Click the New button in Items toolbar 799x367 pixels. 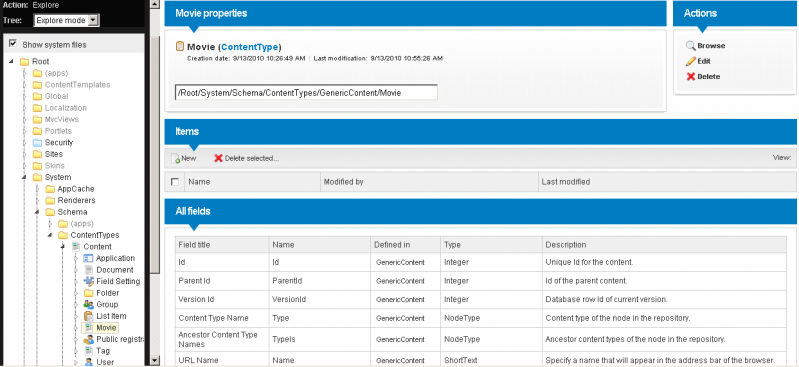(183, 159)
